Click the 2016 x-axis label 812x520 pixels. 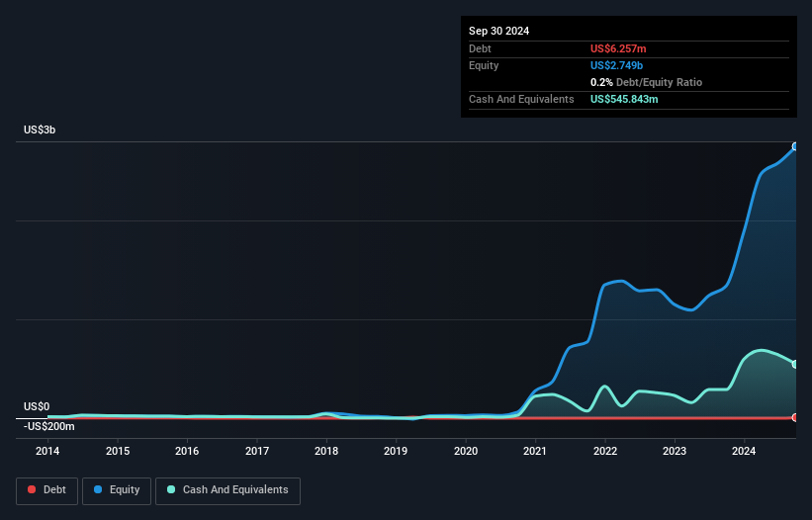pos(187,451)
